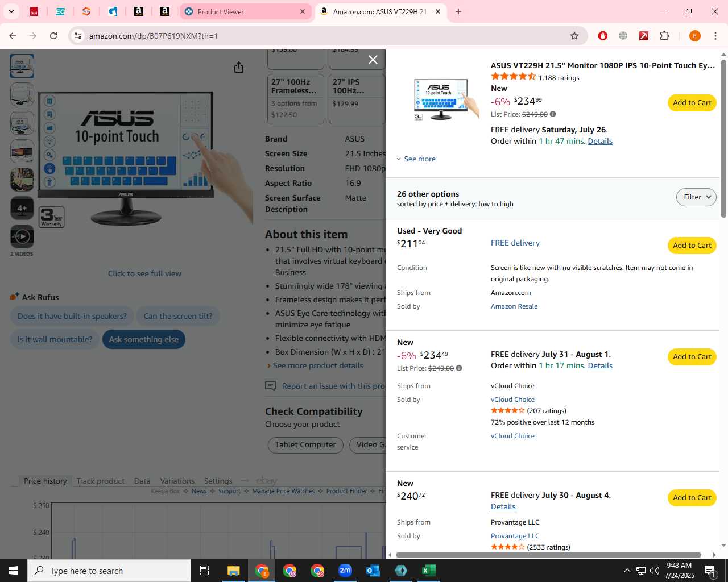Go back to previous page

point(13,36)
